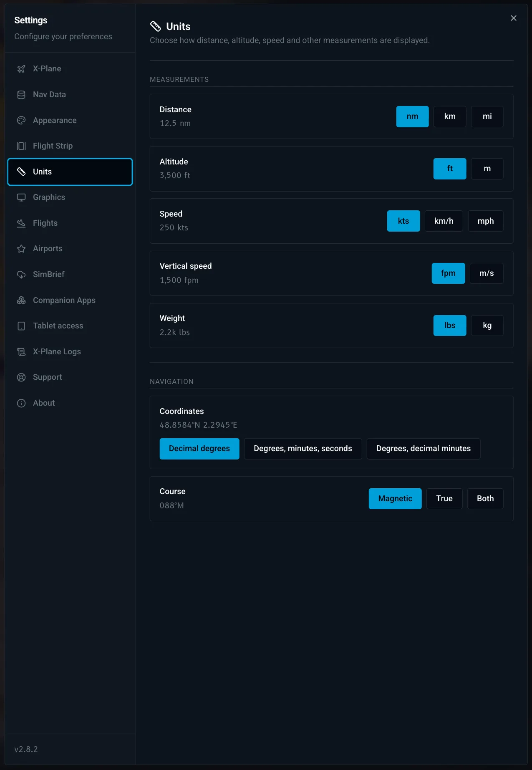532x770 pixels.
Task: Open the SimBrief settings section
Action: coord(70,275)
